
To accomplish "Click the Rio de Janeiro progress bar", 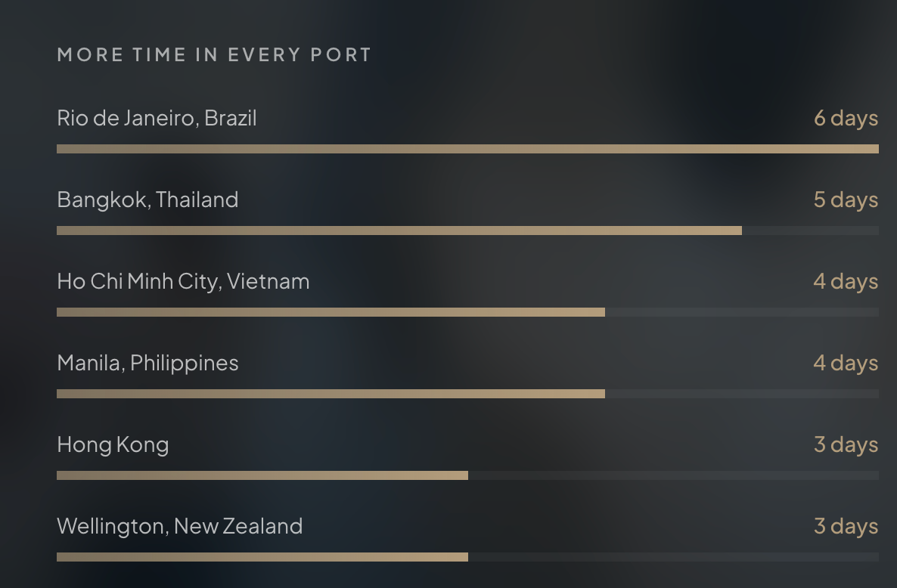I will tap(467, 149).
